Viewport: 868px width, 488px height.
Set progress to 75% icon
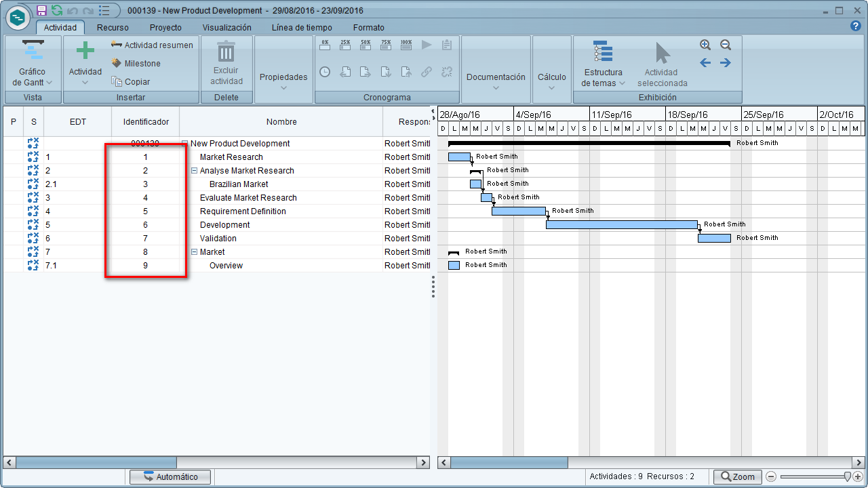pos(386,45)
